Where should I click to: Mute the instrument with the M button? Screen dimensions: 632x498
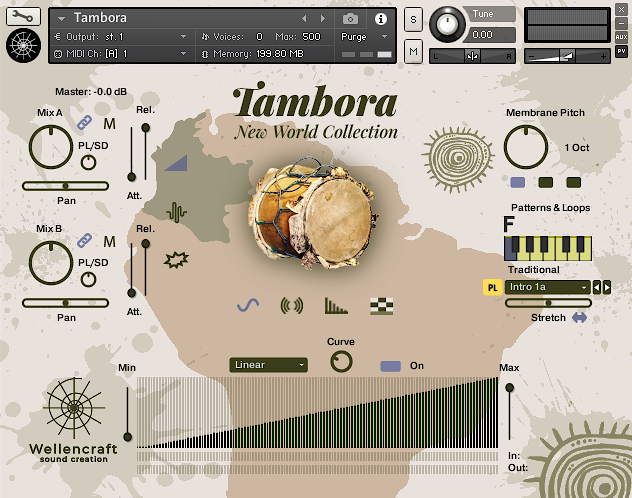tap(413, 51)
